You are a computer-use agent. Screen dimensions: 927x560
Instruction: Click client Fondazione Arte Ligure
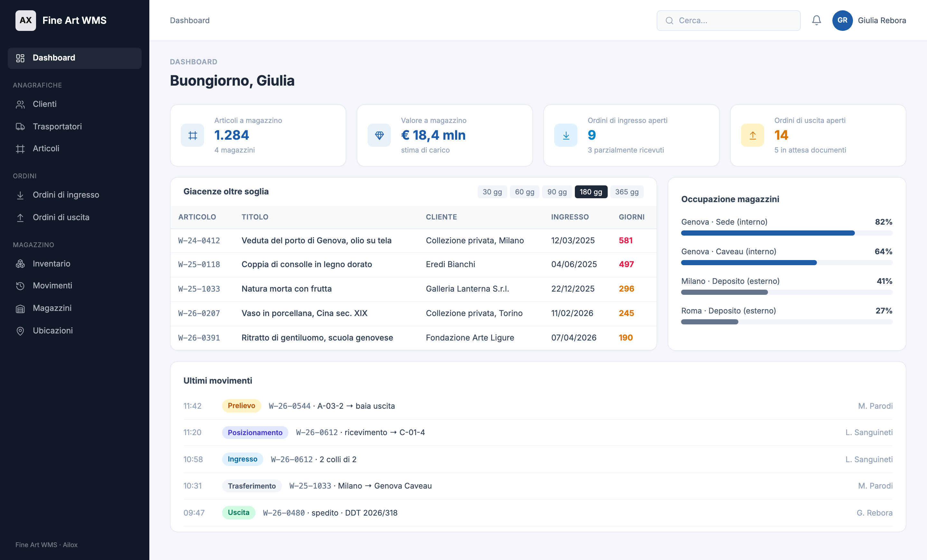click(470, 338)
